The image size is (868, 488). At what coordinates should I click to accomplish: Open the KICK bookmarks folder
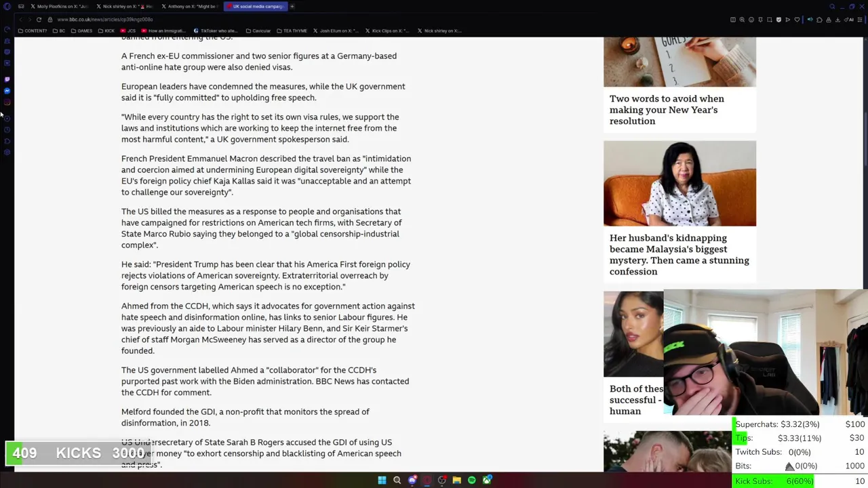(x=106, y=30)
